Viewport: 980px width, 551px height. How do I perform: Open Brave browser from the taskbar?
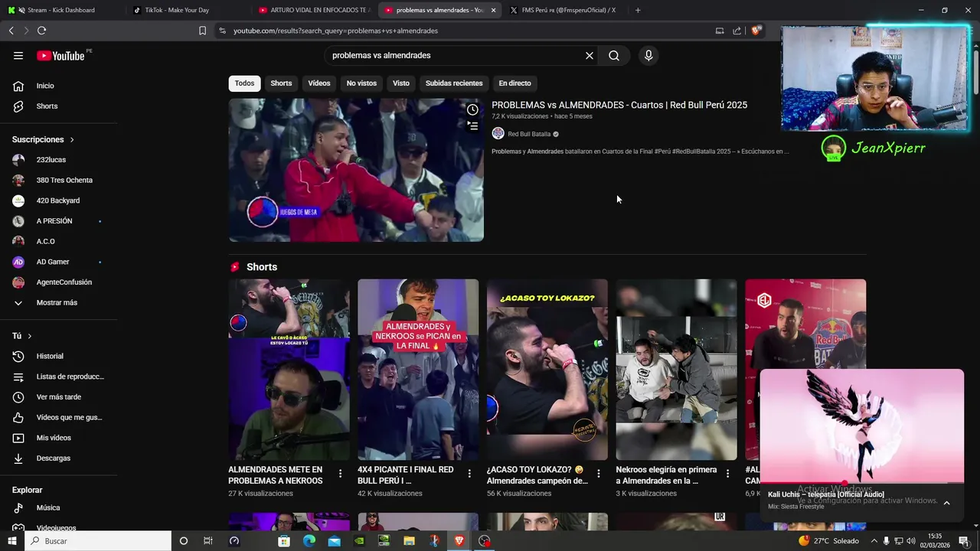[x=459, y=541]
